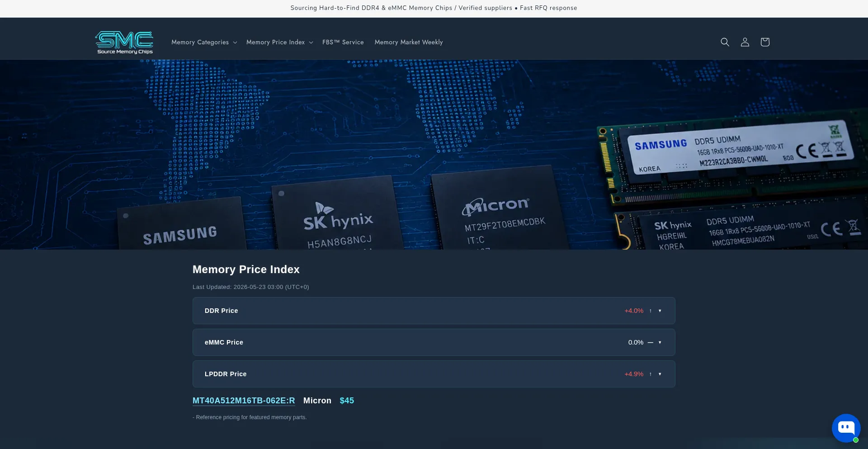This screenshot has width=868, height=449.
Task: Click the Micron manufacturer label
Action: coord(317,401)
